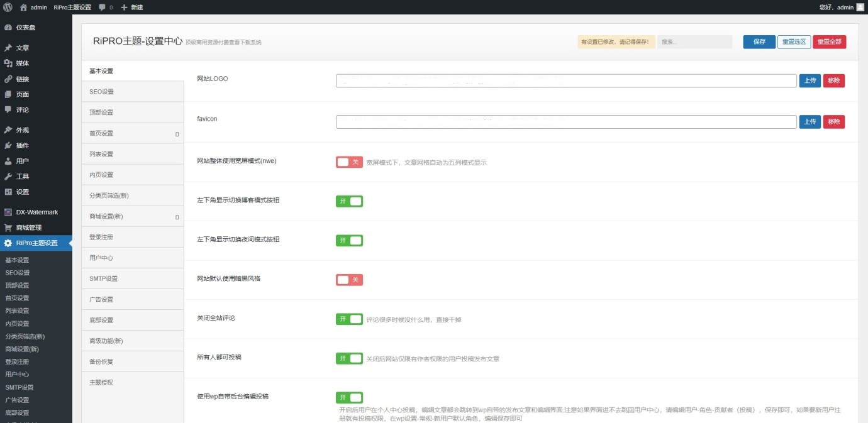Viewport: 868px width, 423px height.
Task: Open the 登录注册 tab in the settings panel
Action: tap(133, 237)
